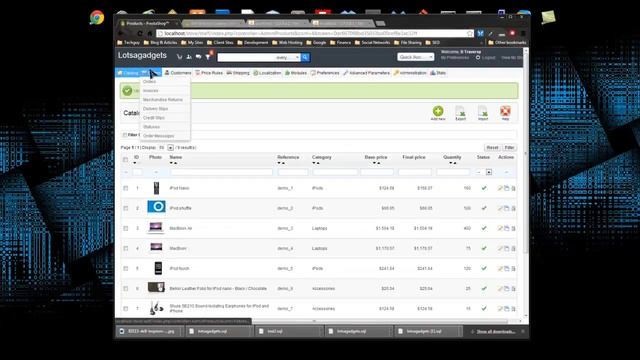The width and height of the screenshot is (640, 360).
Task: Sort table by Base price column arrows
Action: click(x=376, y=163)
